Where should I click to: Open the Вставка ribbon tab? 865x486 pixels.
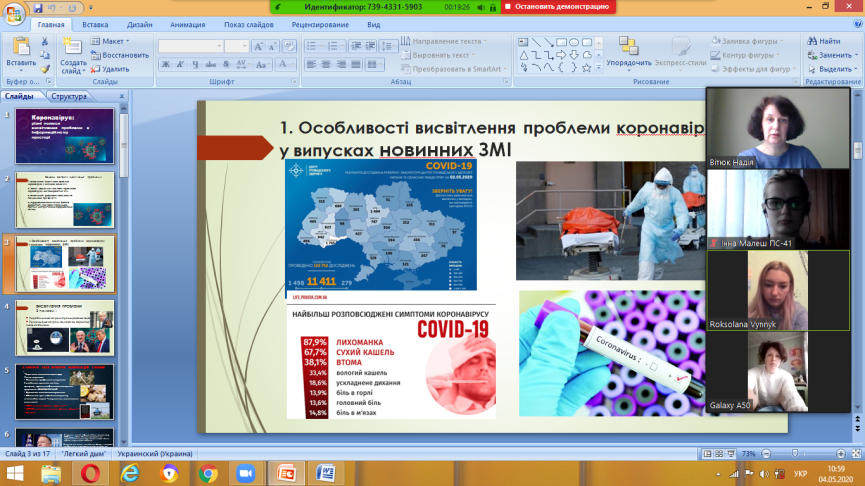tap(96, 23)
